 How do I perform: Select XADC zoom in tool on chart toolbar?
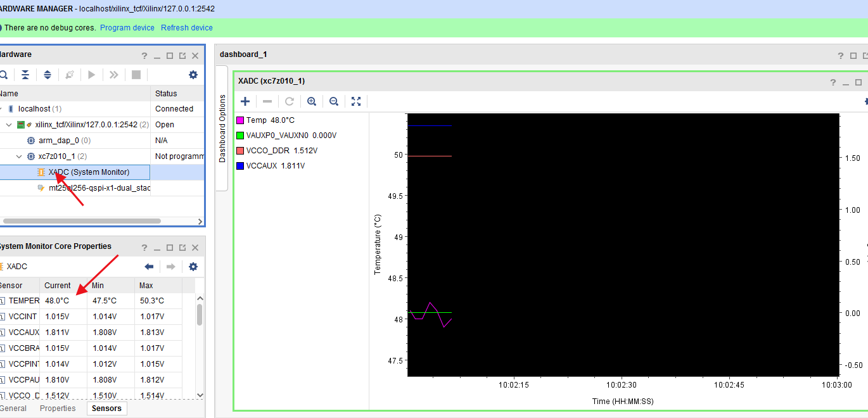tap(311, 101)
